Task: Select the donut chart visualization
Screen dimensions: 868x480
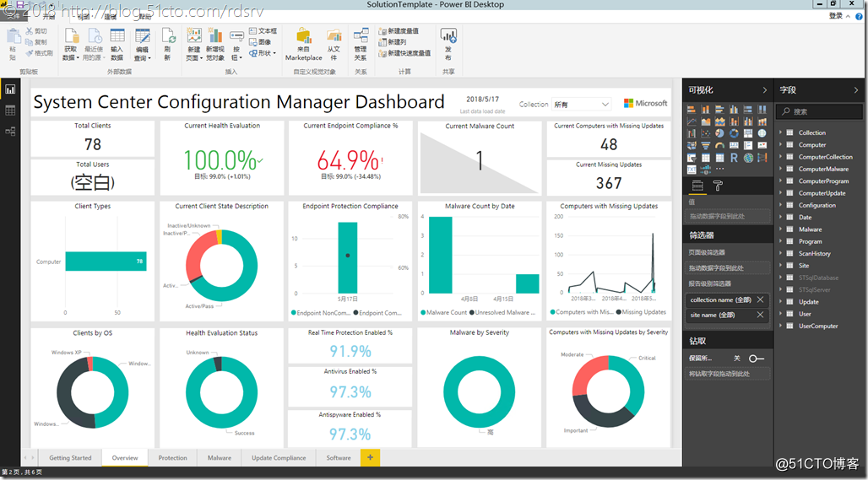Action: point(734,133)
